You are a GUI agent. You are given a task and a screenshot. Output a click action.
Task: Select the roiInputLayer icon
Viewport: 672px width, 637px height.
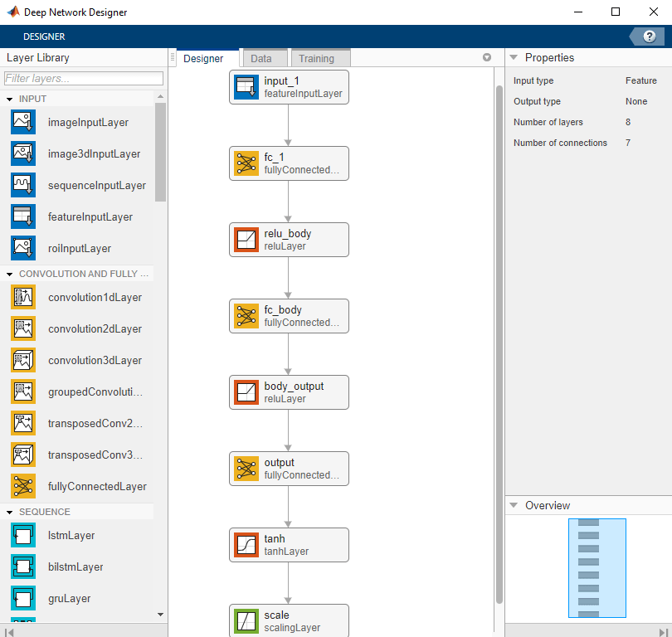(x=23, y=248)
